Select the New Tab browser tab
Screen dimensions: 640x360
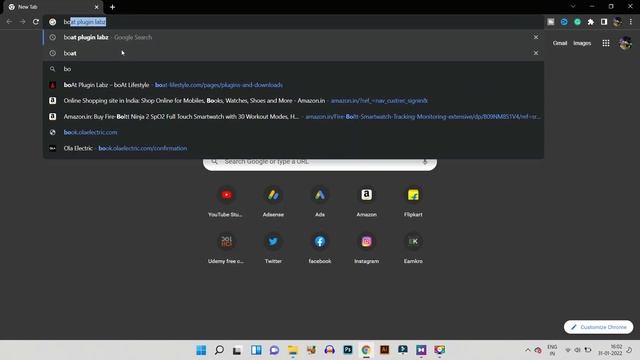click(53, 7)
